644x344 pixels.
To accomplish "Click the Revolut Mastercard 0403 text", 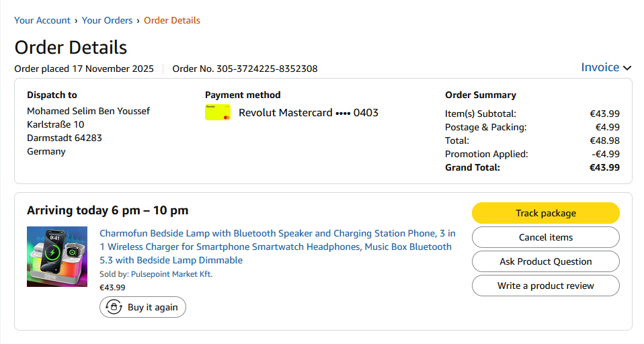I will pos(309,113).
